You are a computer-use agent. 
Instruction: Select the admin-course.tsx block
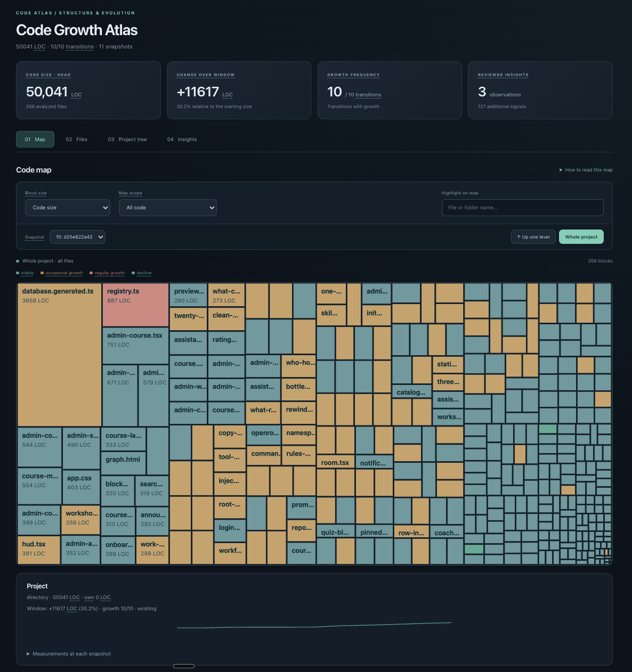coord(135,346)
